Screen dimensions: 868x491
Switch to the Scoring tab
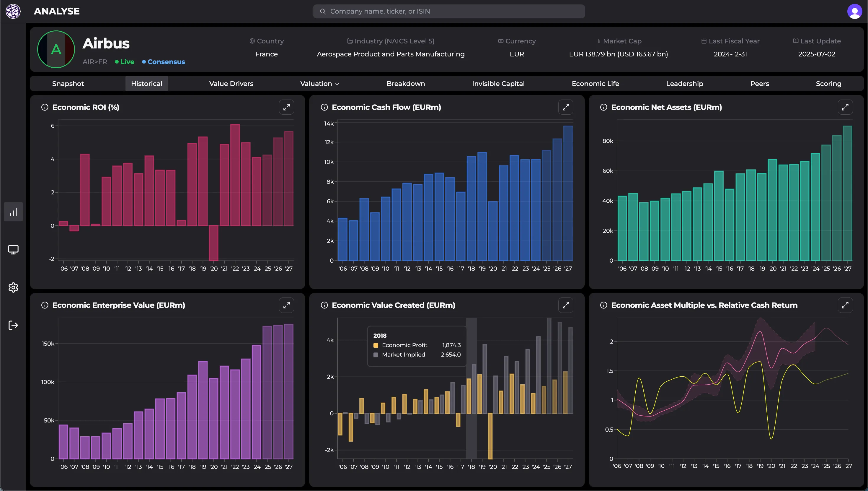(x=828, y=84)
